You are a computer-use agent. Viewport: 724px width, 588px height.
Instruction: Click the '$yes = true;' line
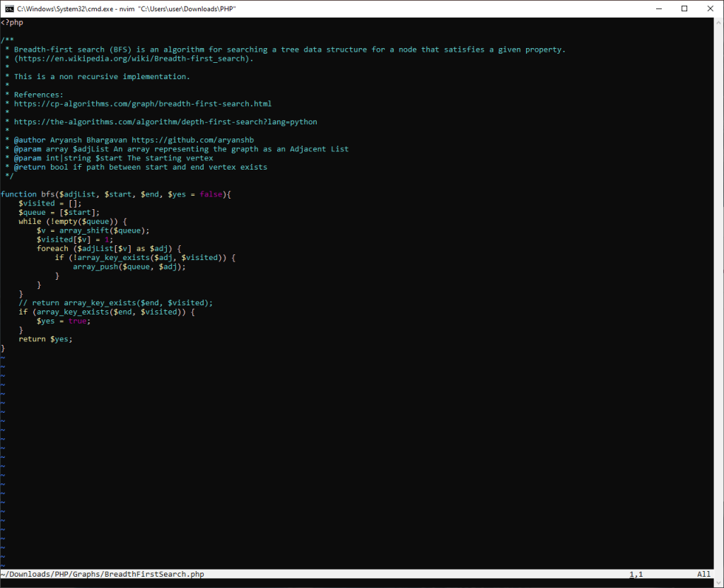coord(64,321)
